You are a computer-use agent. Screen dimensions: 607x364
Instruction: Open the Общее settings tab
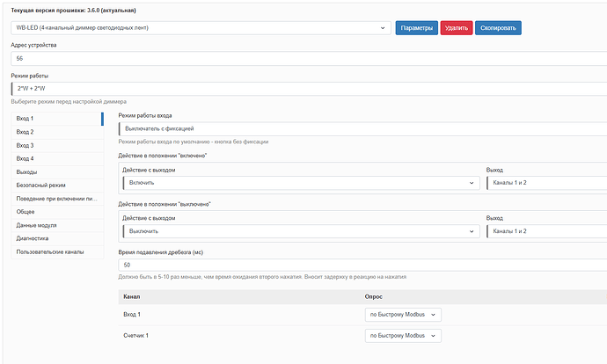pyautogui.click(x=56, y=212)
